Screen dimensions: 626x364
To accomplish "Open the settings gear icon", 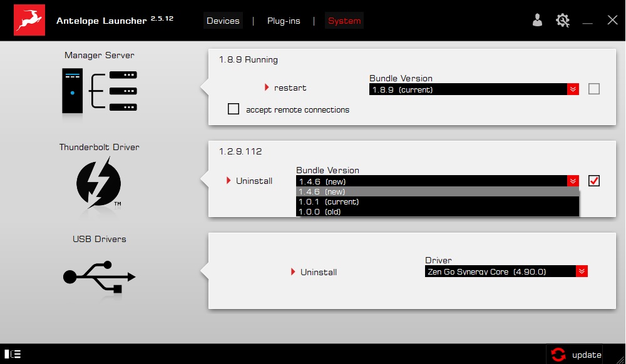I will [x=563, y=20].
